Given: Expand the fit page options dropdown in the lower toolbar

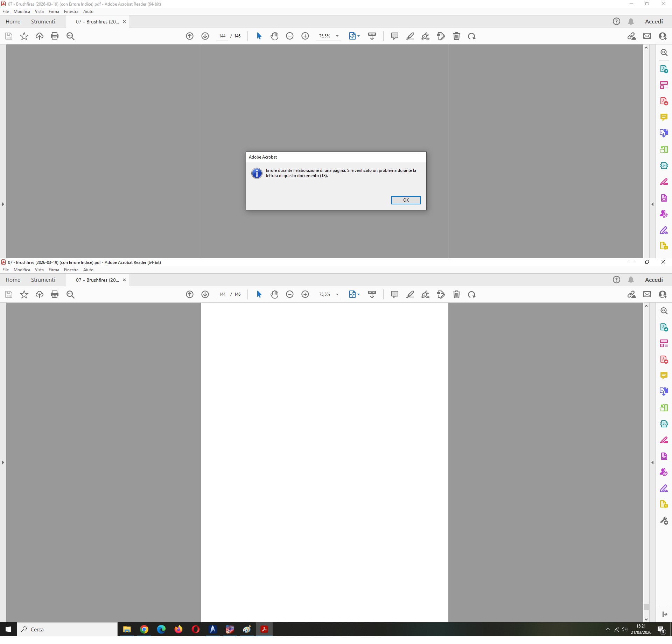Looking at the screenshot, I should point(358,294).
